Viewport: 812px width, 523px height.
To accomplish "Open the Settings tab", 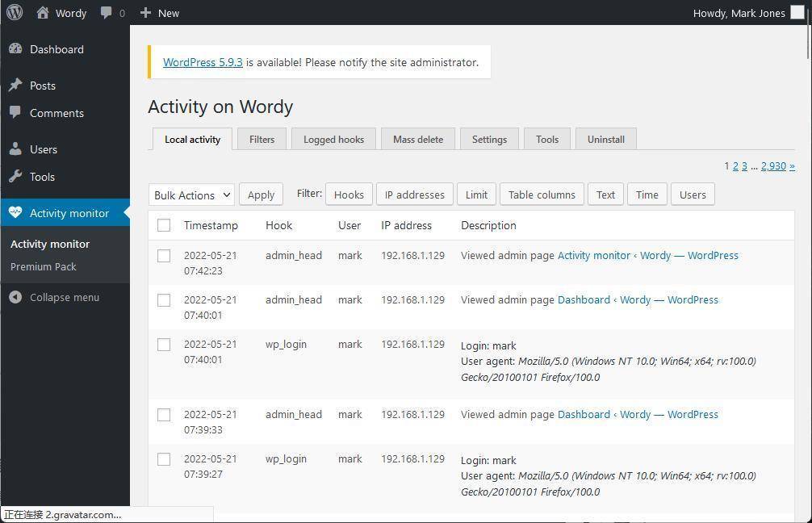I will click(489, 139).
